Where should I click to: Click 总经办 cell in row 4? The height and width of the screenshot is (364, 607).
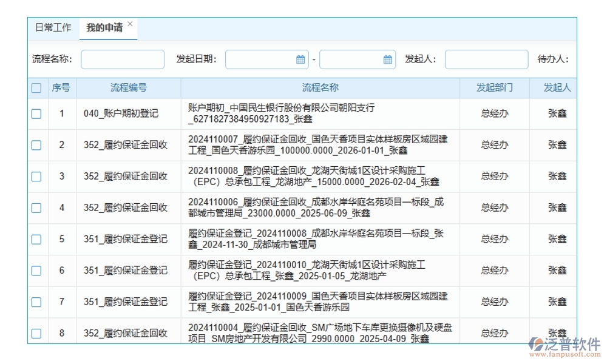coord(495,207)
